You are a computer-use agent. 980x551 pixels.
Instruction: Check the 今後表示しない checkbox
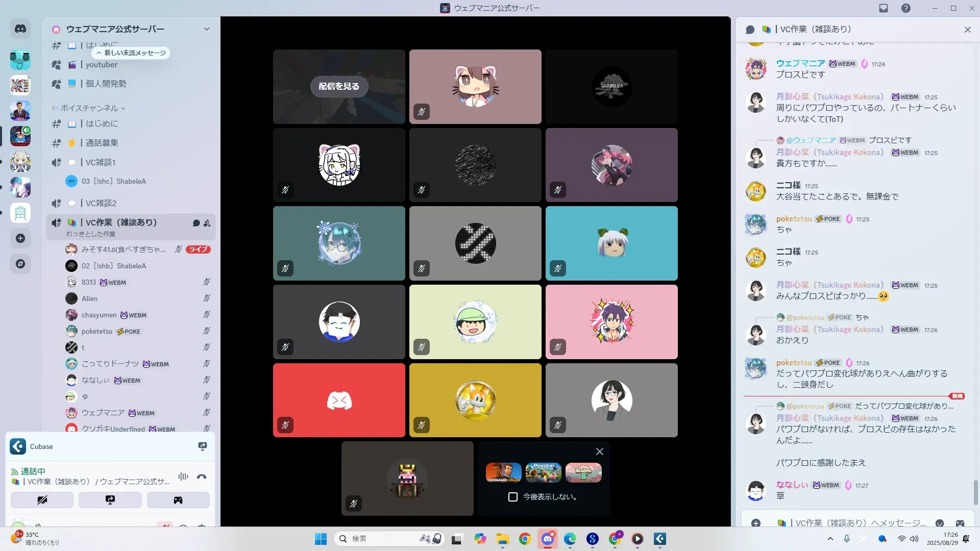[513, 497]
